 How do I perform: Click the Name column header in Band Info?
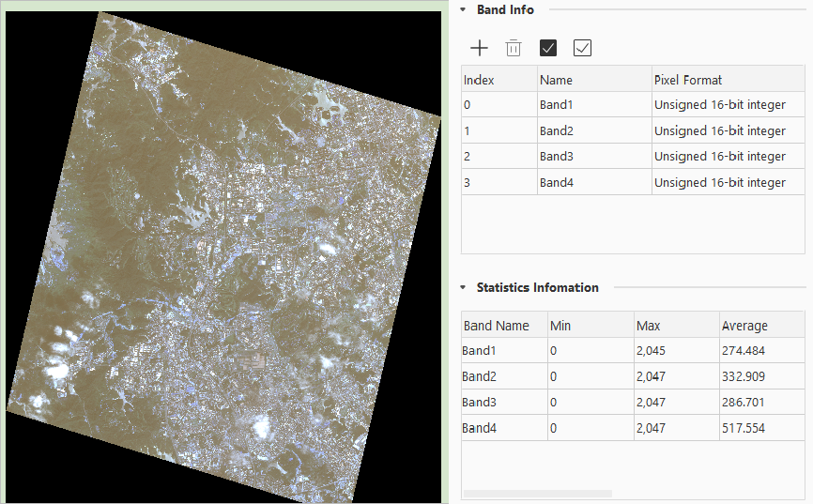pyautogui.click(x=593, y=80)
